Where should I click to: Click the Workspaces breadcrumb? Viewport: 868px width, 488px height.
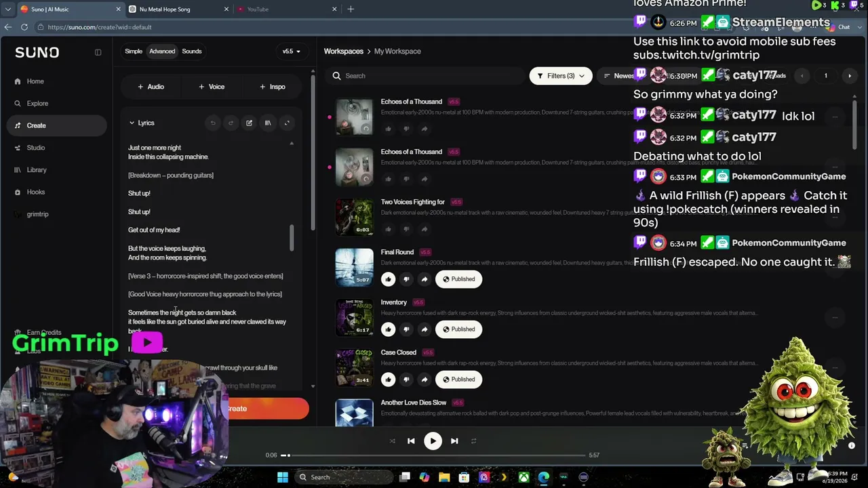coord(344,52)
